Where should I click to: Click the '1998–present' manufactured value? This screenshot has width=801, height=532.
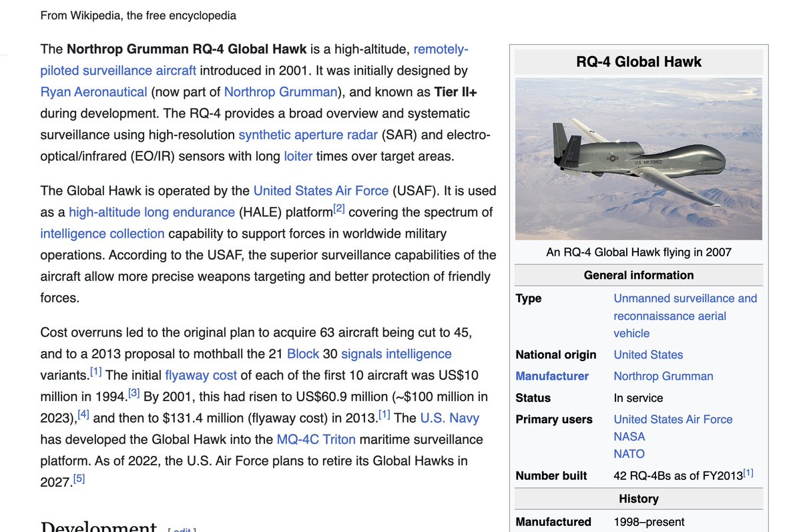[649, 522]
